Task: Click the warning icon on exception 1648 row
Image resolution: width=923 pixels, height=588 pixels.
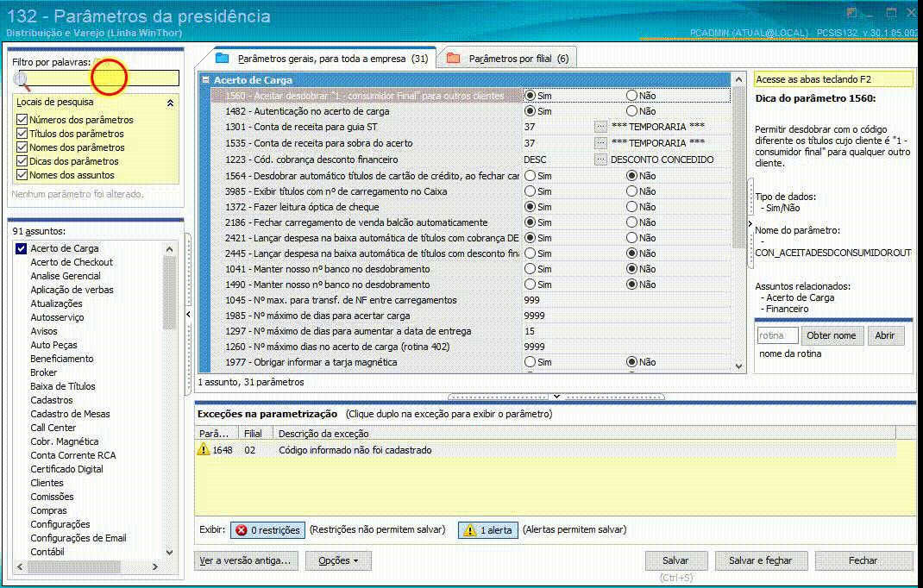Action: pyautogui.click(x=204, y=449)
